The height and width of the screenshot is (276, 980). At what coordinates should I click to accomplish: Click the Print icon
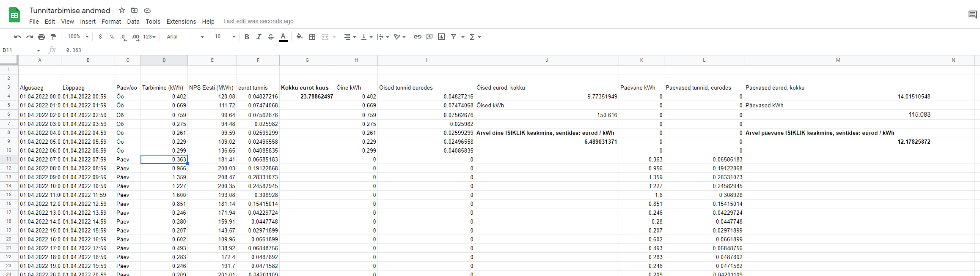(x=41, y=37)
